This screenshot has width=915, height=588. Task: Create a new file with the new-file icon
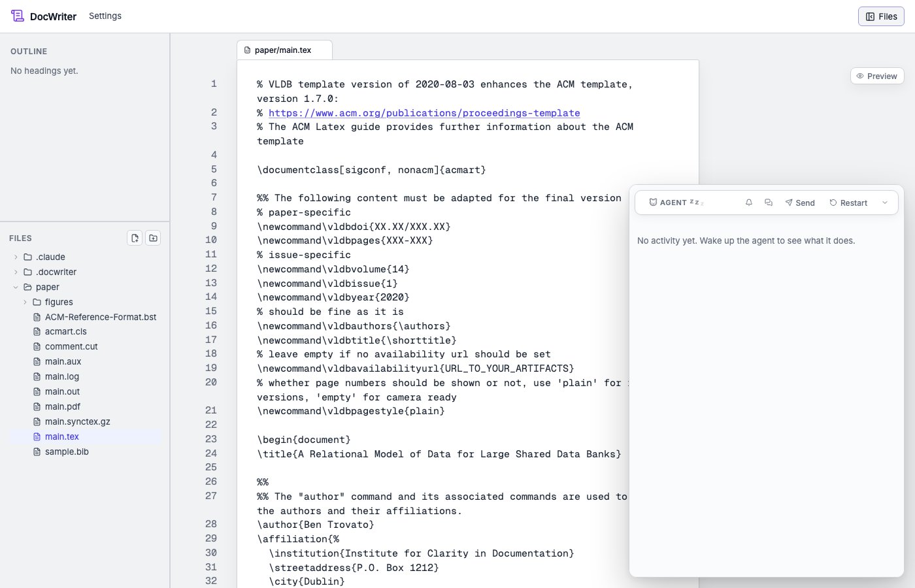(x=135, y=238)
